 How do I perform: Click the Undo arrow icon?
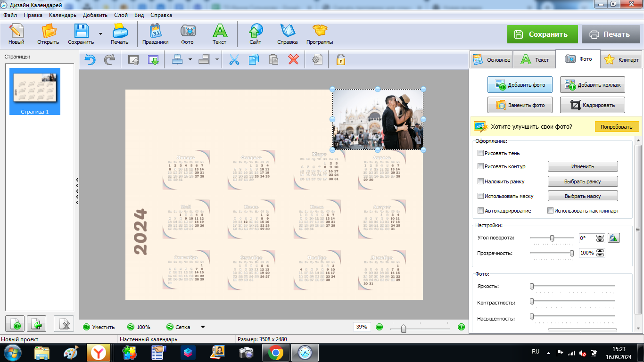(x=90, y=60)
